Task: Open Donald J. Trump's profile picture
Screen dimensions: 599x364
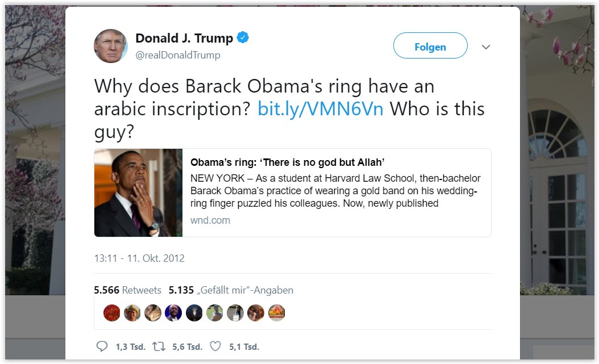Action: [x=110, y=46]
